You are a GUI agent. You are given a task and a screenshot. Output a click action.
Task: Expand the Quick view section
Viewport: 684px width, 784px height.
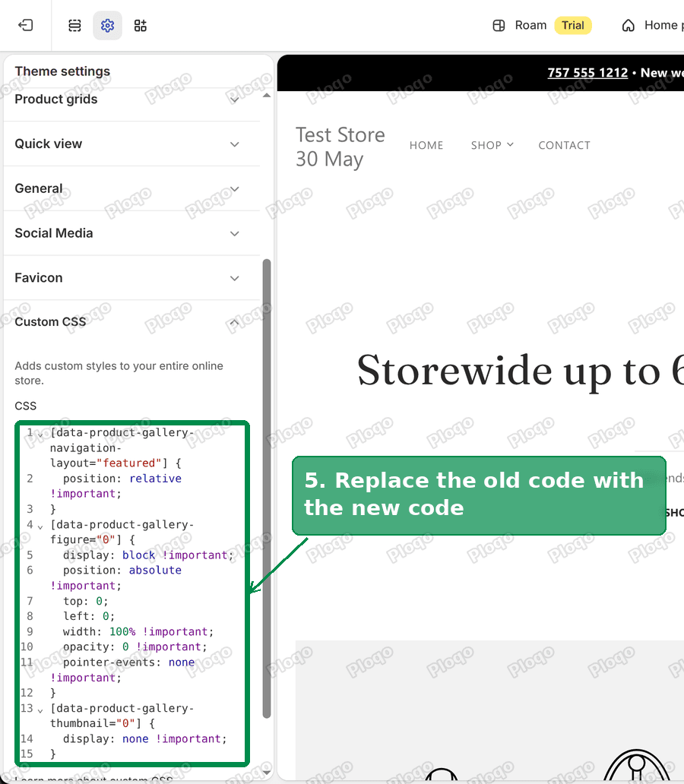pos(132,144)
